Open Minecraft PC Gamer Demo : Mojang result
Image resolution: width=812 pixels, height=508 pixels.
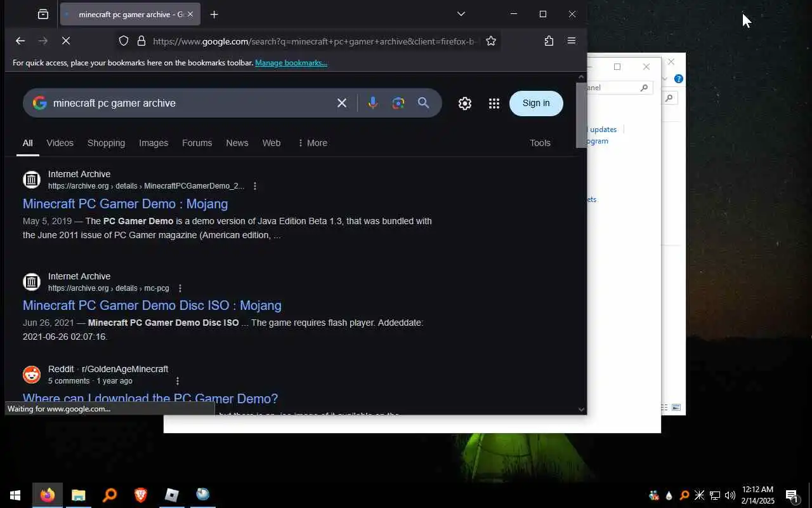(x=125, y=204)
